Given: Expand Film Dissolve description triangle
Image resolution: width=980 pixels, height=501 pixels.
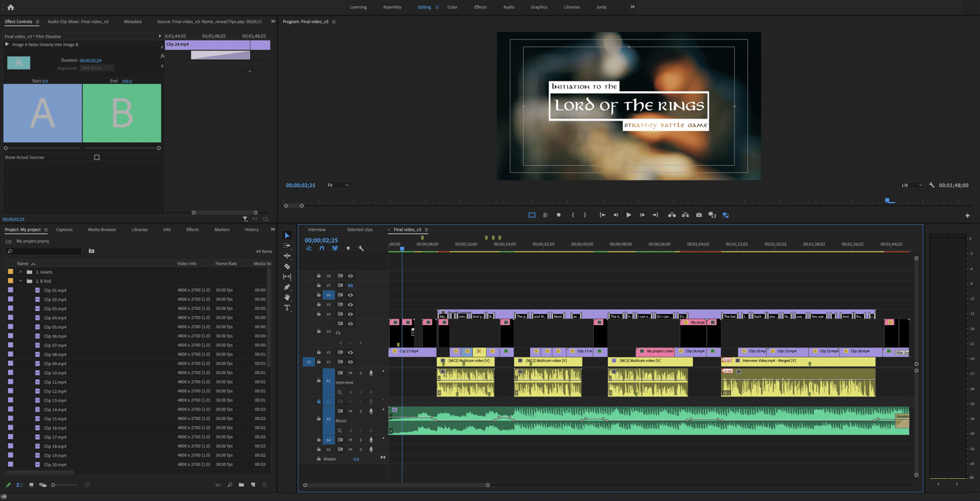Looking at the screenshot, I should (x=7, y=45).
